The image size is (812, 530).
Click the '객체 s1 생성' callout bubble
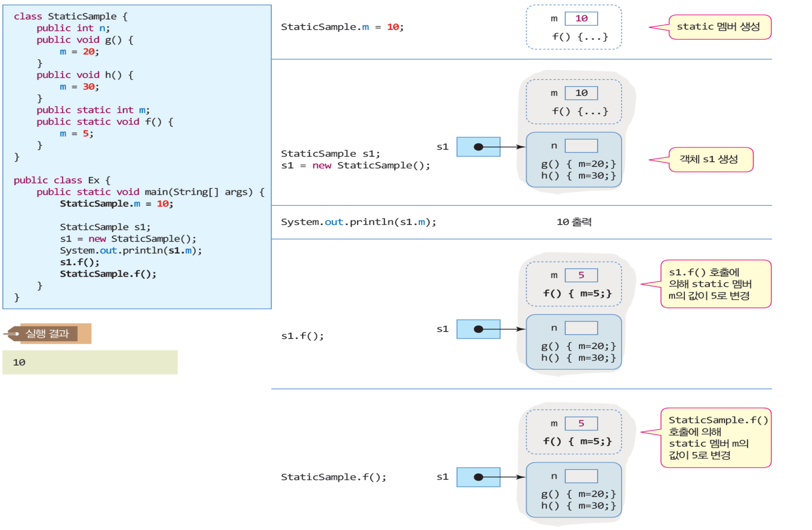point(710,159)
